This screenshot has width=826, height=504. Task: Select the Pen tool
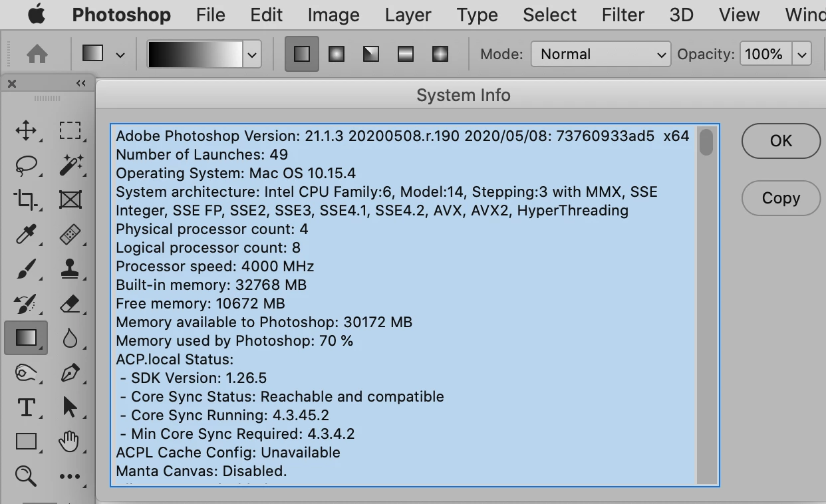tap(70, 373)
